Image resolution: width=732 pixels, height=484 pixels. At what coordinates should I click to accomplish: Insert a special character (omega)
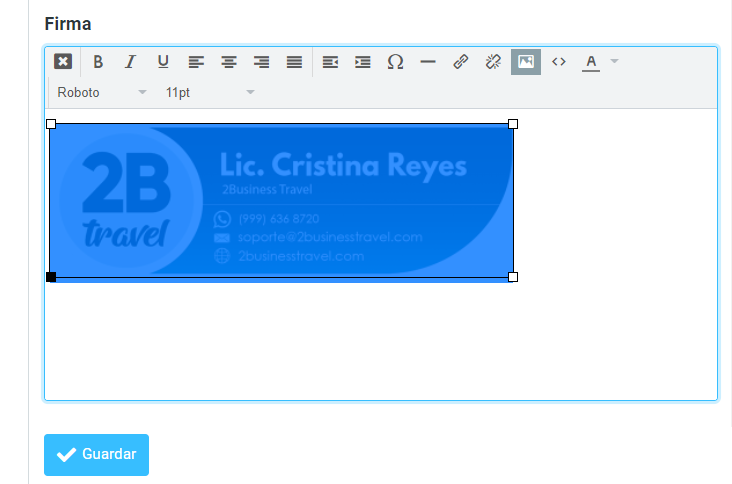click(x=395, y=62)
